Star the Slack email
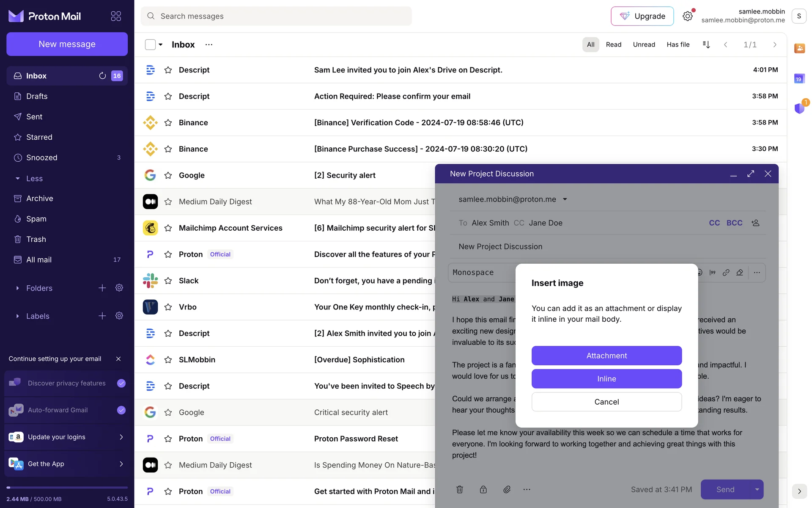Viewport: 812px width, 508px height. pos(168,281)
